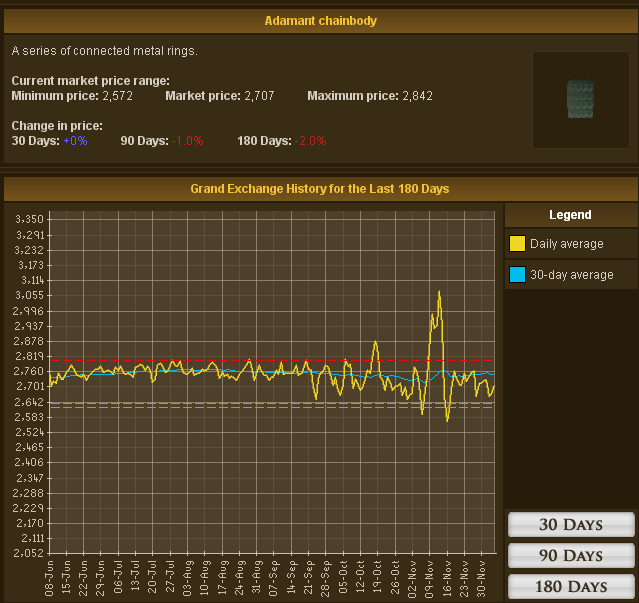
Task: Click the 2,760 y-axis label
Action: (x=28, y=372)
